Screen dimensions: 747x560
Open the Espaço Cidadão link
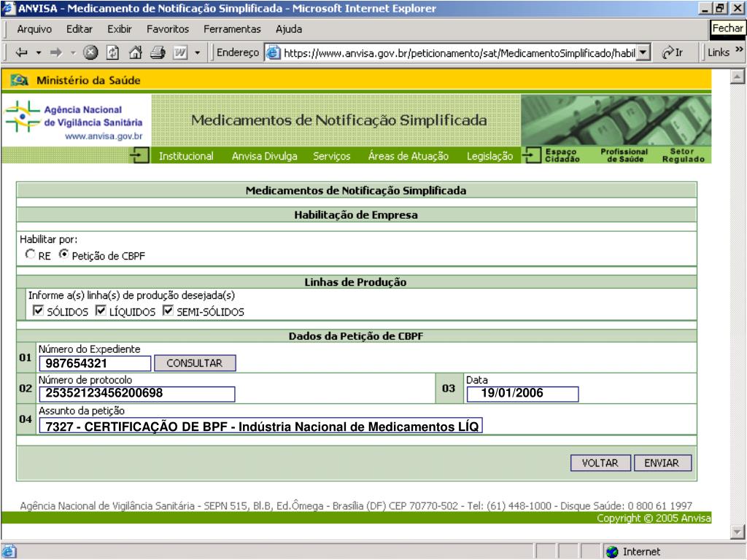(562, 155)
